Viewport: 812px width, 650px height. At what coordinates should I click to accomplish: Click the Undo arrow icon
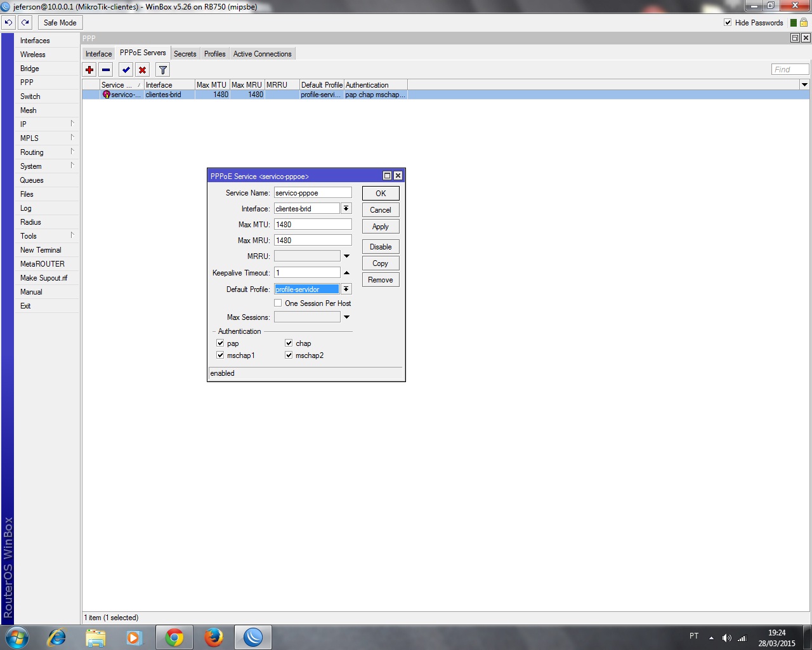(9, 22)
